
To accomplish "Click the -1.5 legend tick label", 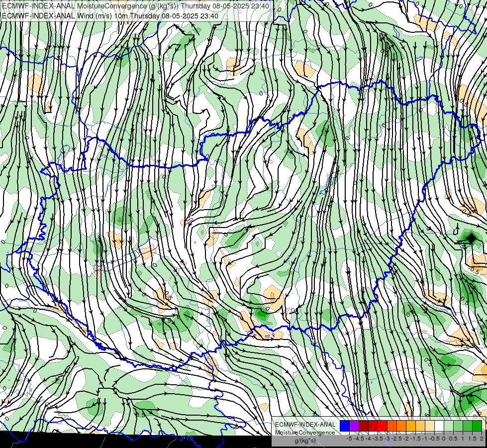I will coord(415,439).
